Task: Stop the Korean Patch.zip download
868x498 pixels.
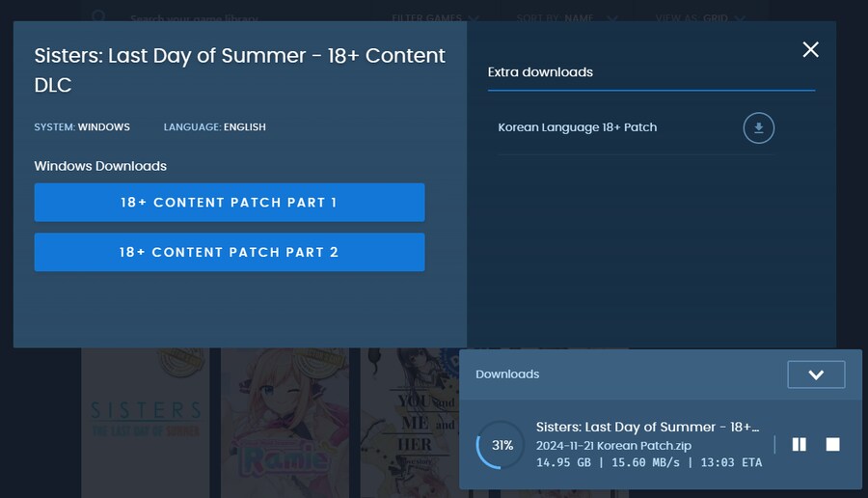Action: click(x=833, y=444)
